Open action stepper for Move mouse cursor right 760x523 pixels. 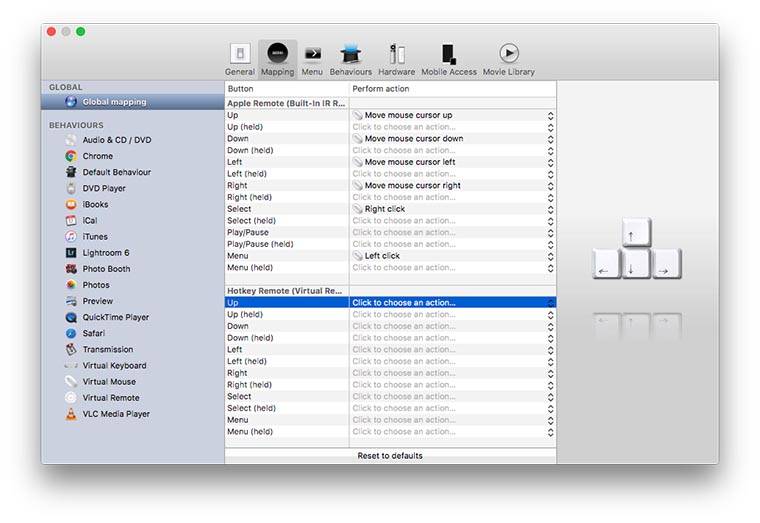coord(551,186)
